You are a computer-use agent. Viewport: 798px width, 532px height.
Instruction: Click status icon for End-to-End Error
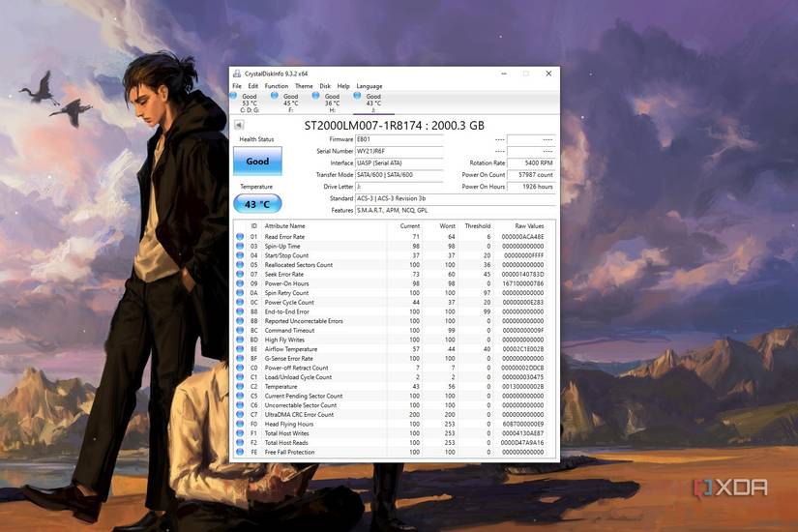coord(240,311)
